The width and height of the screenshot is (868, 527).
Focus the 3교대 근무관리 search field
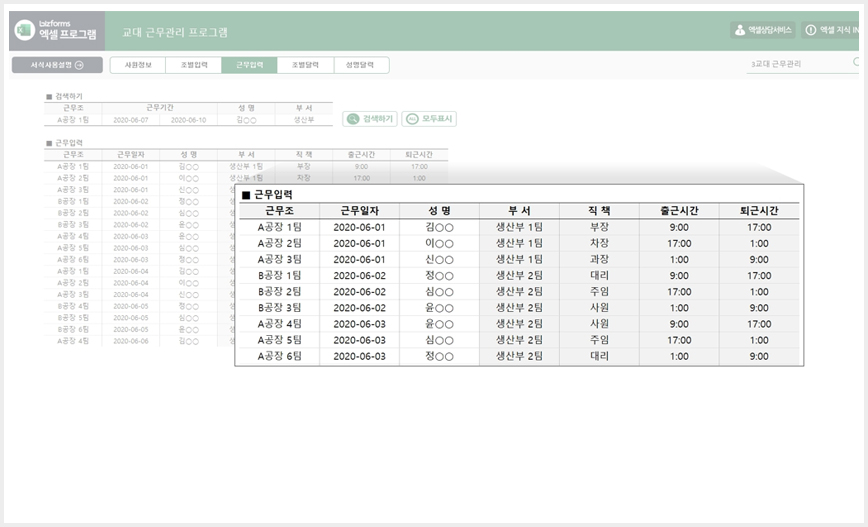pos(800,64)
